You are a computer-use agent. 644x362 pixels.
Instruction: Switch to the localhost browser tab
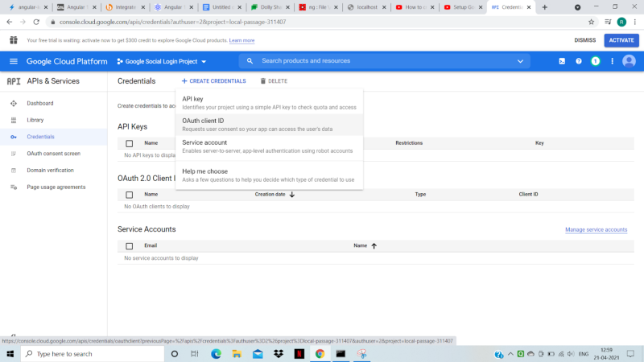[366, 7]
